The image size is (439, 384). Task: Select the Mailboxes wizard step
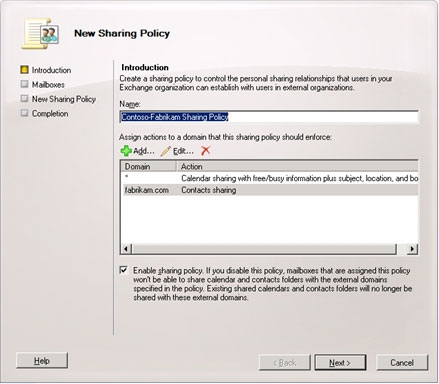point(42,85)
